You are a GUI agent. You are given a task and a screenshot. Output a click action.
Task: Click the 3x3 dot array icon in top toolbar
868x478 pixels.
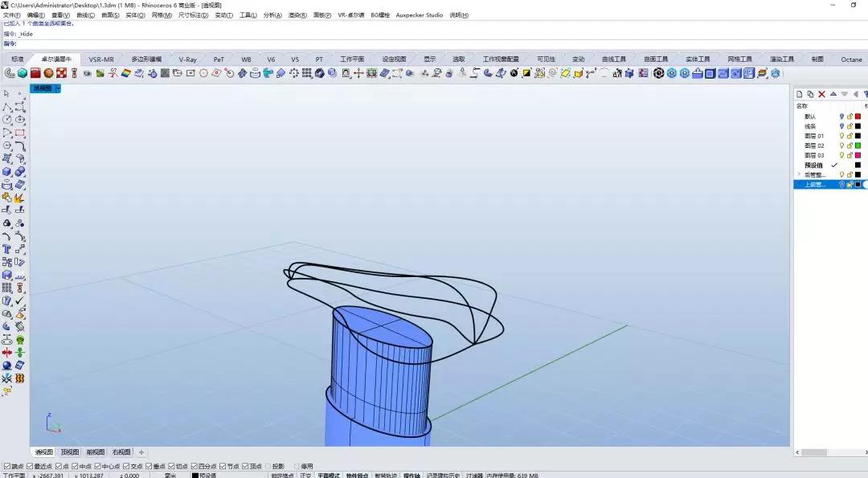pyautogui.click(x=307, y=73)
